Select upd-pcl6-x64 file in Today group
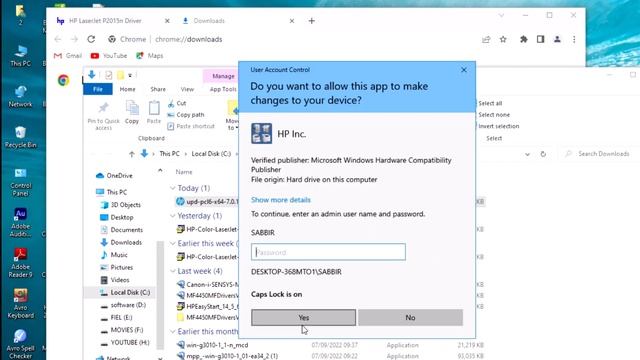The width and height of the screenshot is (640, 360). (207, 202)
